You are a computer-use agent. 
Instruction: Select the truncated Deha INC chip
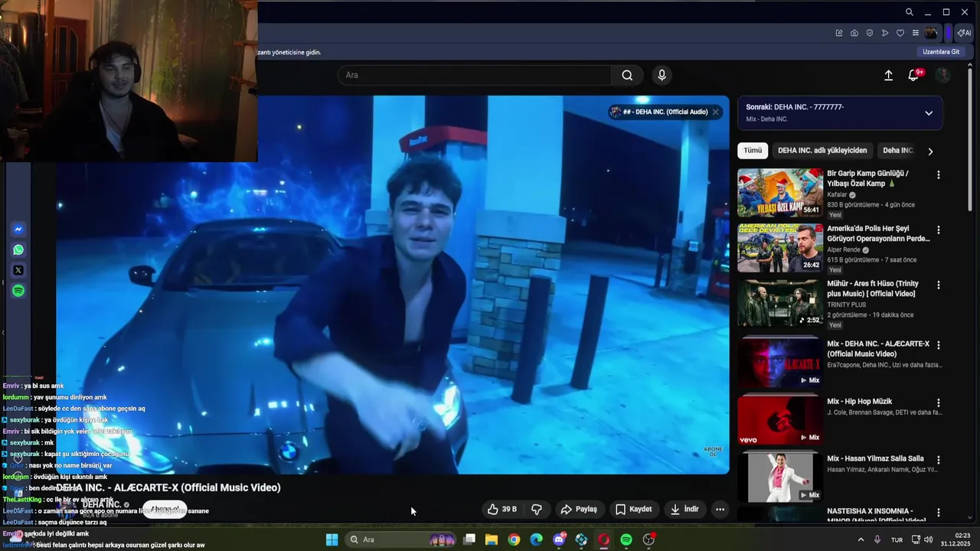click(897, 151)
